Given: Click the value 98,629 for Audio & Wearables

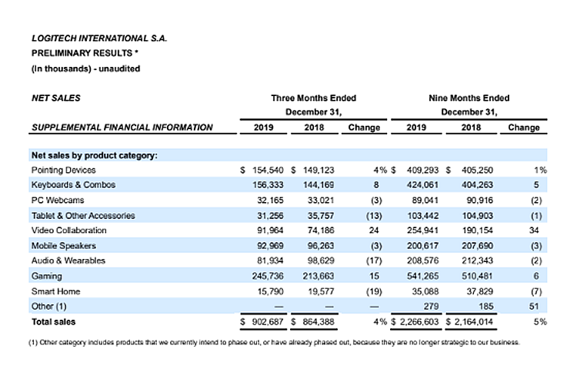Looking at the screenshot, I should click(x=321, y=261).
